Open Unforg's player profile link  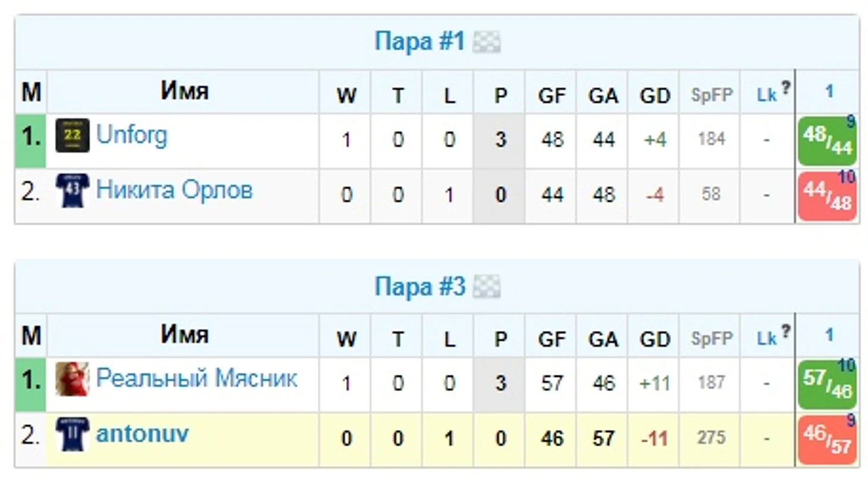point(132,136)
